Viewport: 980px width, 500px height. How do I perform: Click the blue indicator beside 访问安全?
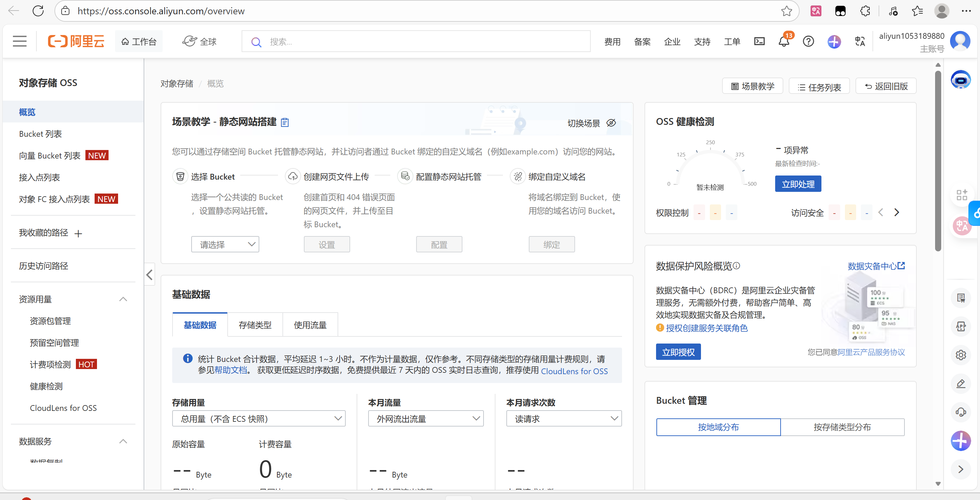coord(866,213)
